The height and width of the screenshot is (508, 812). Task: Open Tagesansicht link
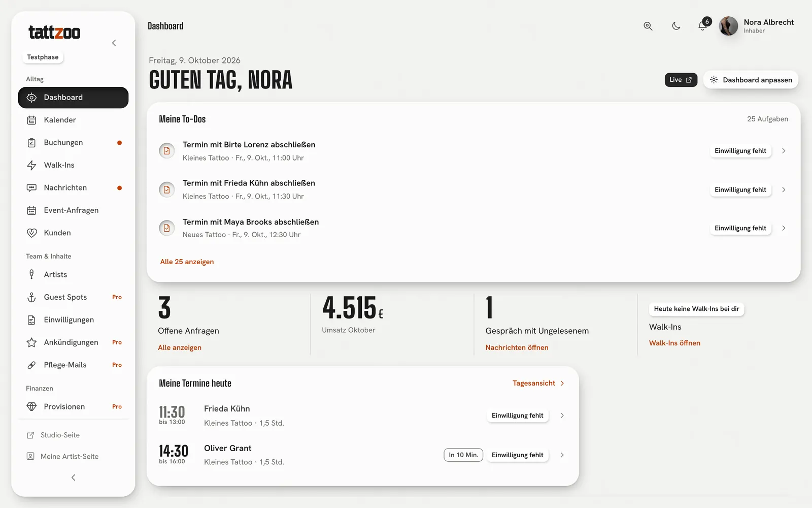pos(538,384)
